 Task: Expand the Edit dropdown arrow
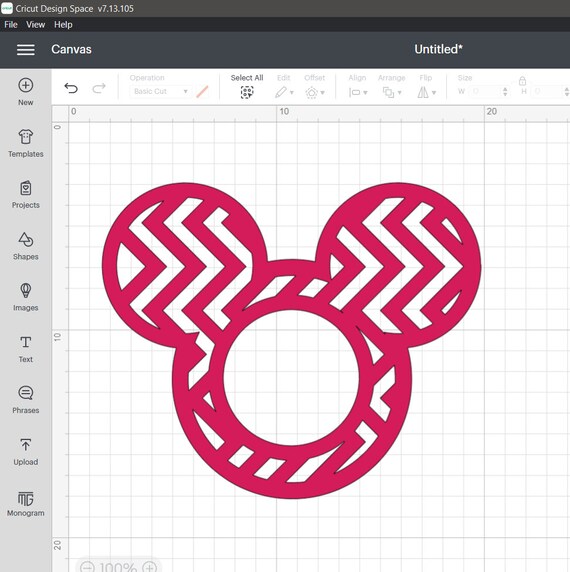[292, 93]
